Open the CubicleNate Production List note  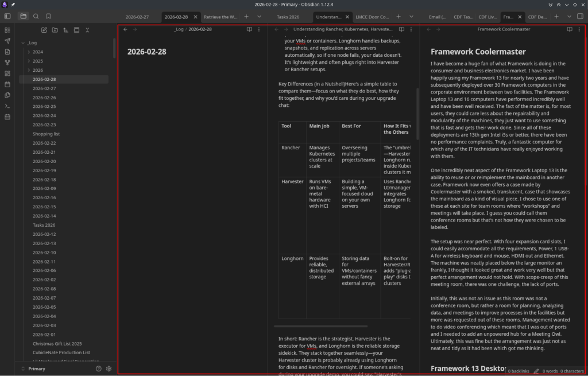tap(61, 352)
